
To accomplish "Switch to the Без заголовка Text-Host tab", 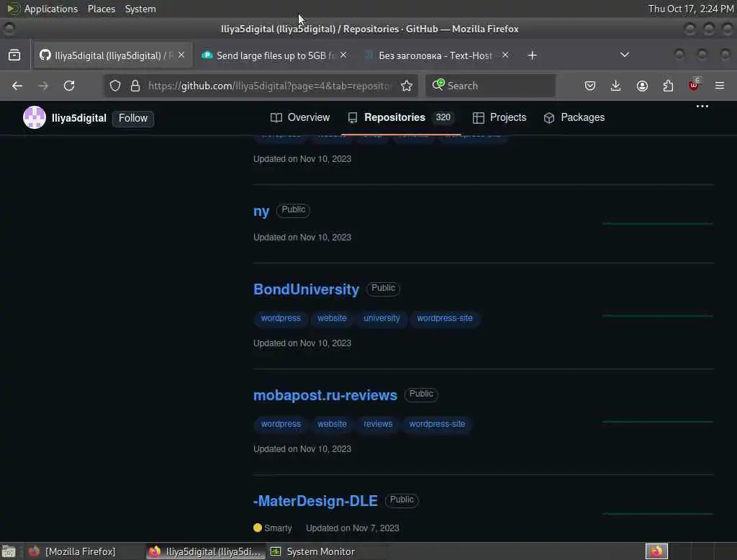I will pyautogui.click(x=435, y=55).
